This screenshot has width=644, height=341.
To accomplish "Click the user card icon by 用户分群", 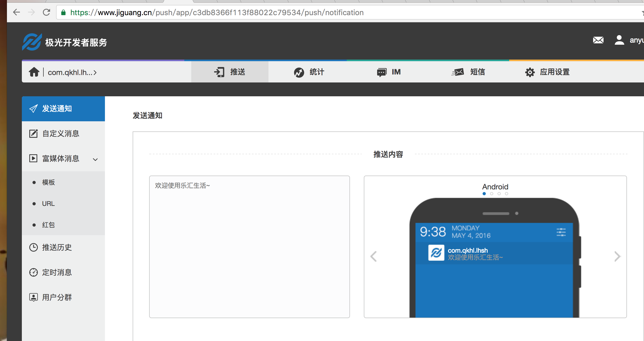I will (x=33, y=297).
